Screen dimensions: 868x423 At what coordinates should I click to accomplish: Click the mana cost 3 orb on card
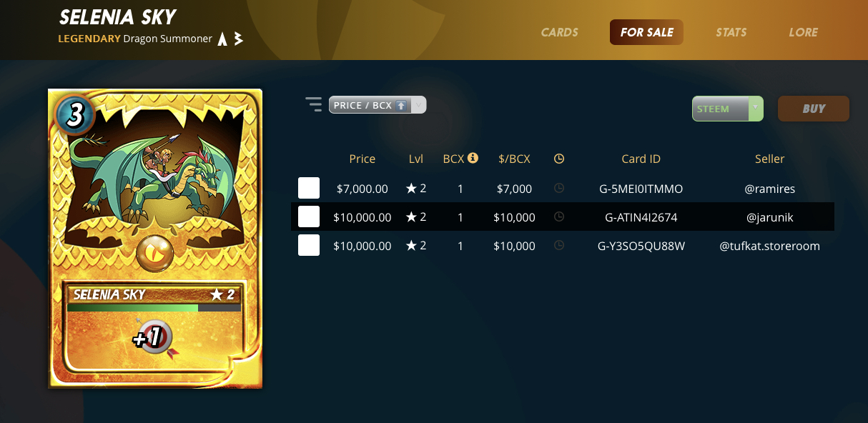pos(74,116)
